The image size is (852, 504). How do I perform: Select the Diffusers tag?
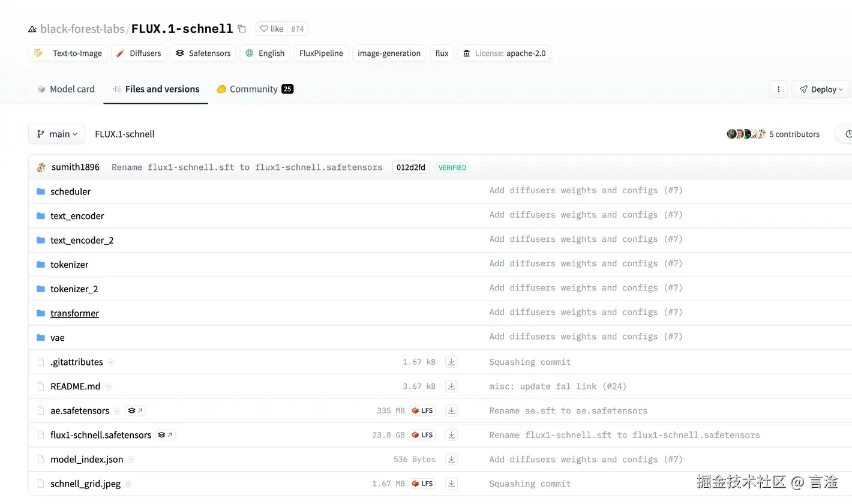coord(139,53)
